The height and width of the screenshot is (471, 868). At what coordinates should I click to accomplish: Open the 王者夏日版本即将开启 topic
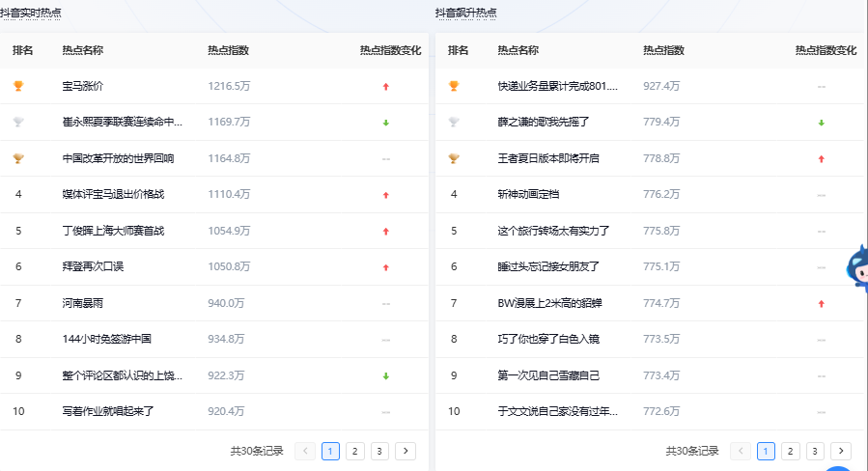(x=548, y=158)
